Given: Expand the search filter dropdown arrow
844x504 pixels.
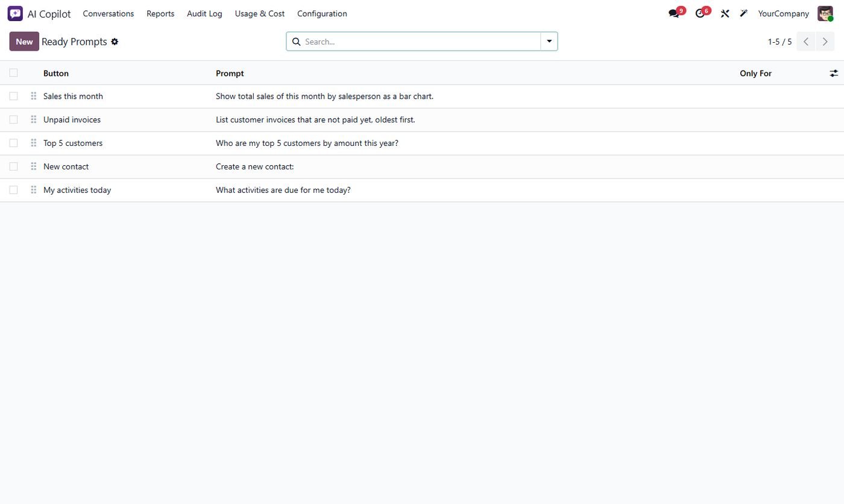Looking at the screenshot, I should [549, 42].
